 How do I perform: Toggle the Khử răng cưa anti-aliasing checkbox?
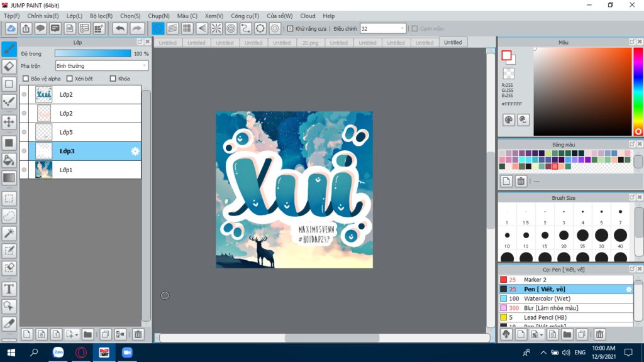point(291,29)
